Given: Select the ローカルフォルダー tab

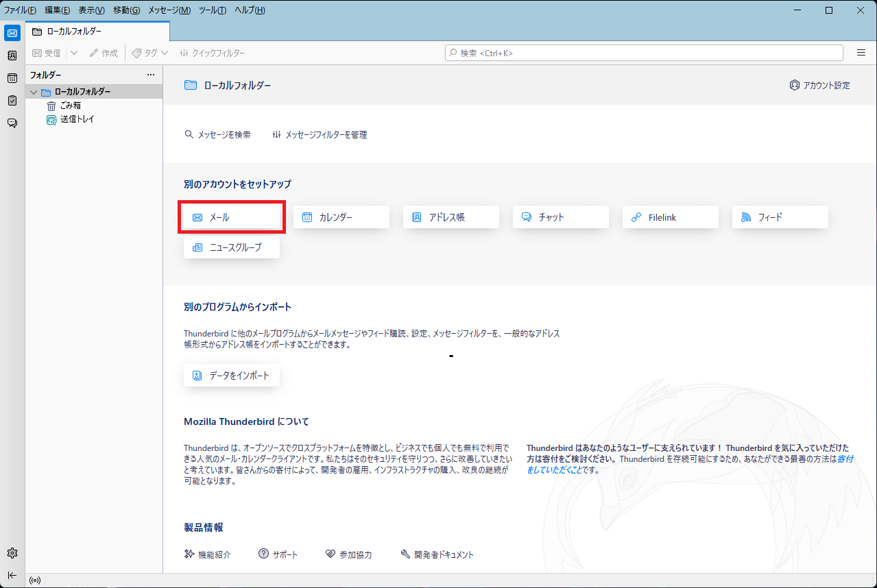Looking at the screenshot, I should 97,32.
